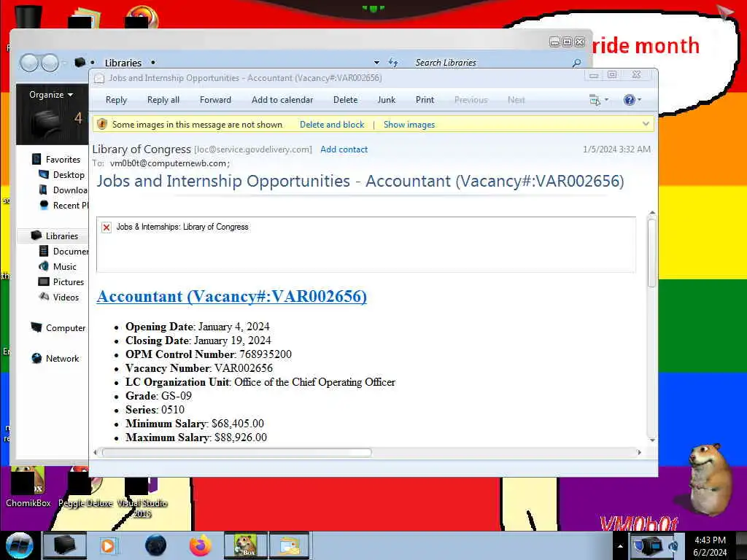Click the scroll down arrow in message
Screen dimensions: 747x560
[652, 440]
